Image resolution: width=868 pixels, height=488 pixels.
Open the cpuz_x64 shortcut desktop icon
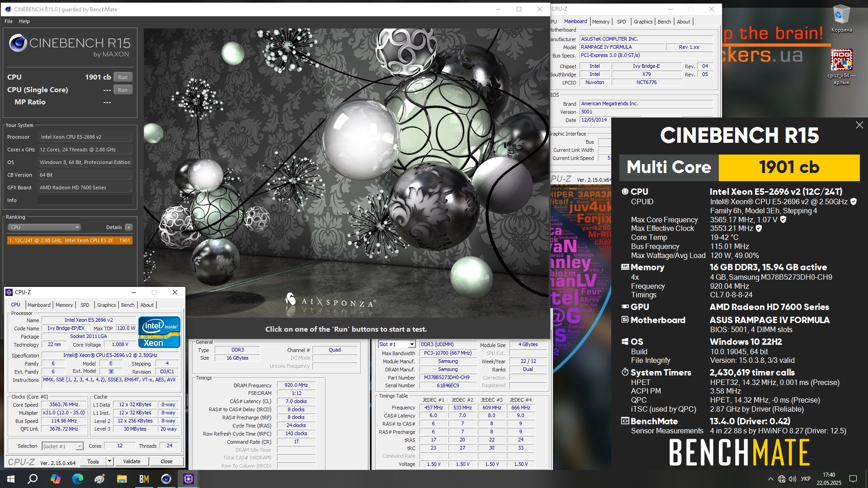pyautogui.click(x=841, y=66)
